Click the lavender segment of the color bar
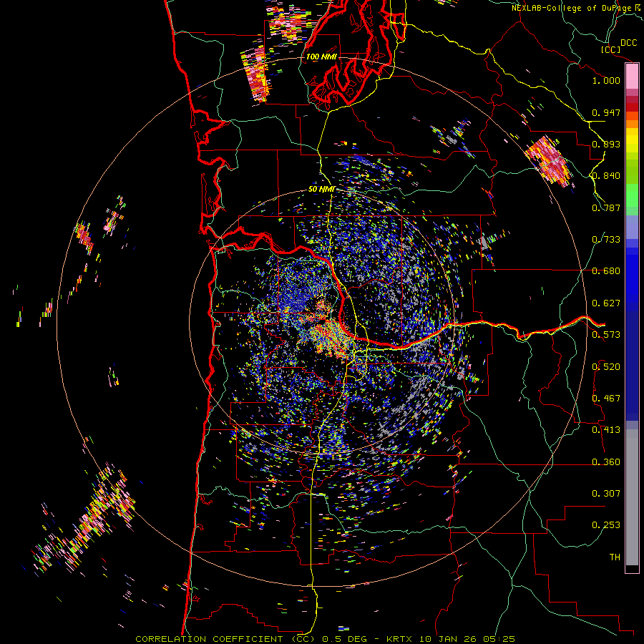 pyautogui.click(x=632, y=227)
